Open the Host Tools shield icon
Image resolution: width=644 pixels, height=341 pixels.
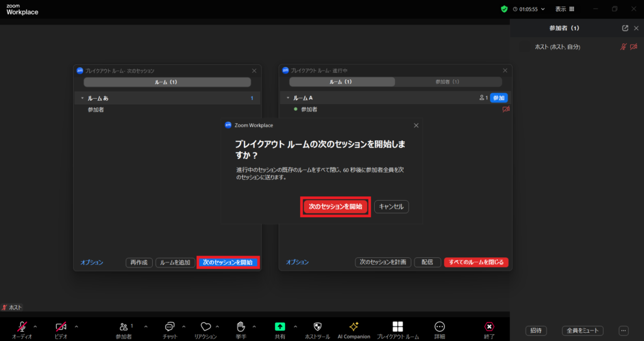(x=318, y=326)
